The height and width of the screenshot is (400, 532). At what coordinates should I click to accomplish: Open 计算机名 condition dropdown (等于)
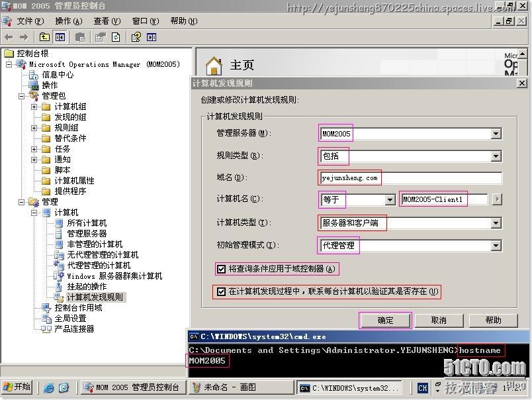[x=390, y=199]
